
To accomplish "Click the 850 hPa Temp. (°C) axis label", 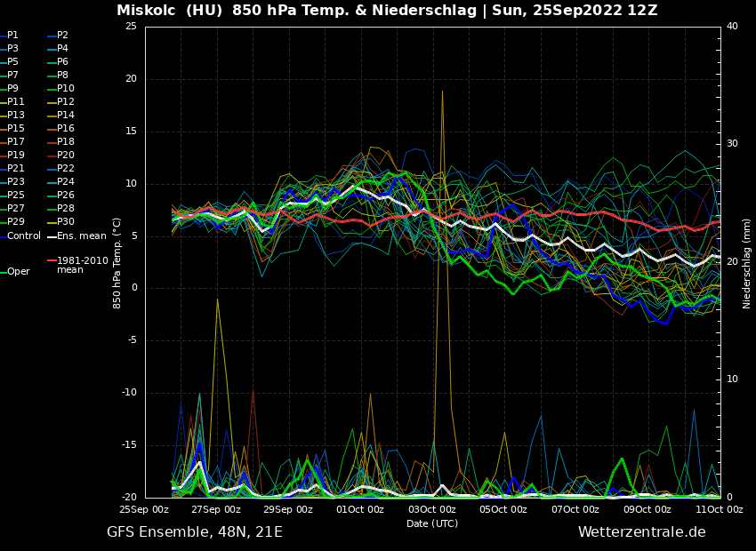I will tap(117, 262).
